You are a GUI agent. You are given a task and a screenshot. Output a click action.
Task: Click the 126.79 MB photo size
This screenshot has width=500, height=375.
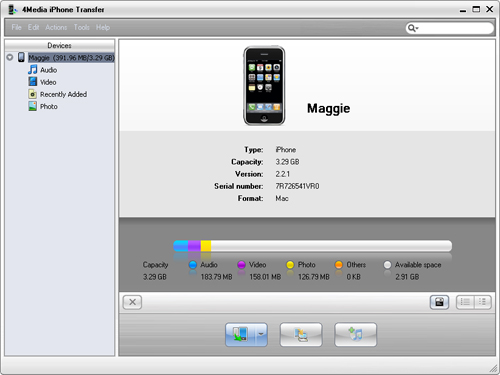(314, 277)
